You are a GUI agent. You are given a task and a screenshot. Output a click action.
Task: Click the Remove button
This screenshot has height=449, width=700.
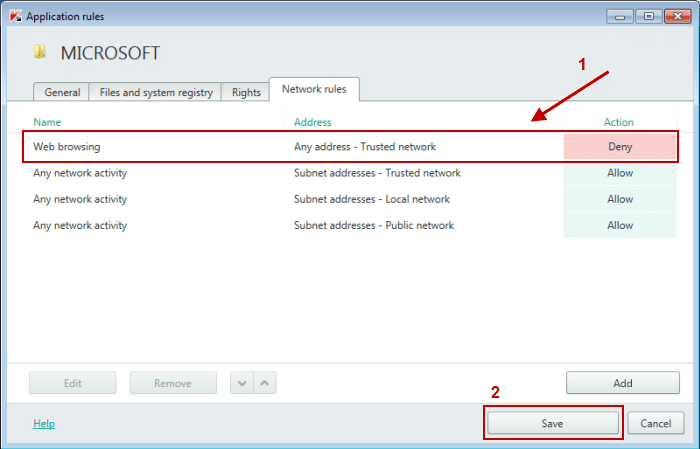coord(173,383)
